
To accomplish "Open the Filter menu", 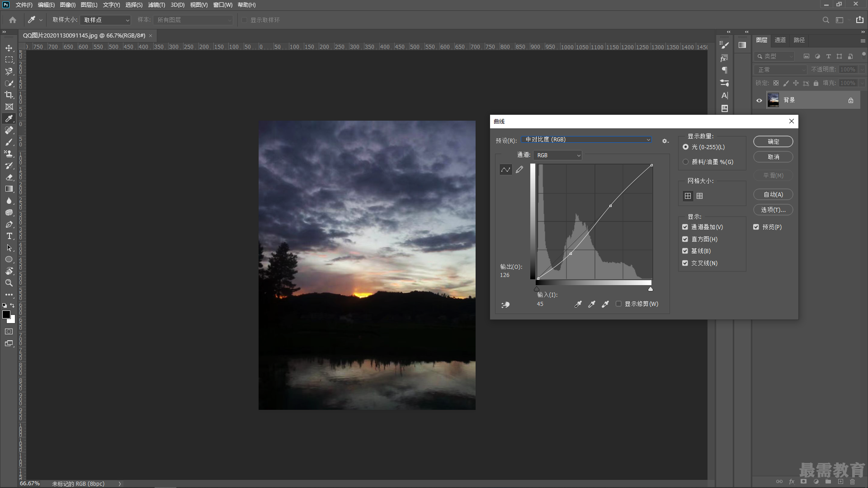I will 156,5.
